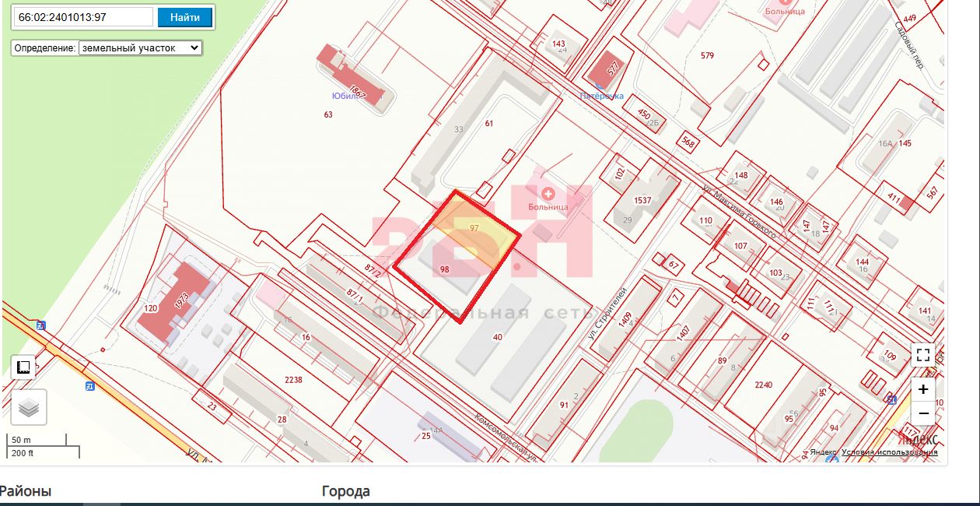980x506 pixels.
Task: Select parcel 98 inside the red outline
Action: coord(445,269)
